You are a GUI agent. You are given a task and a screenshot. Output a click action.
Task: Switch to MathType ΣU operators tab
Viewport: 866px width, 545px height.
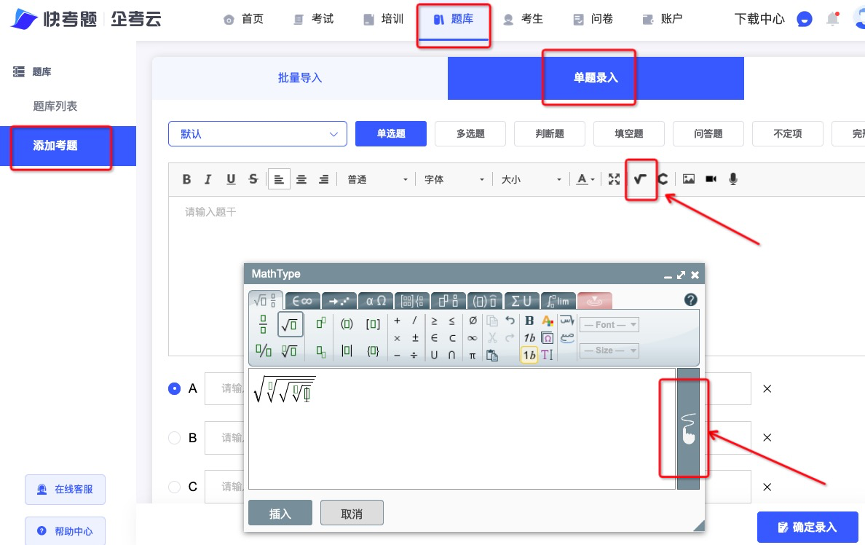[x=521, y=301]
